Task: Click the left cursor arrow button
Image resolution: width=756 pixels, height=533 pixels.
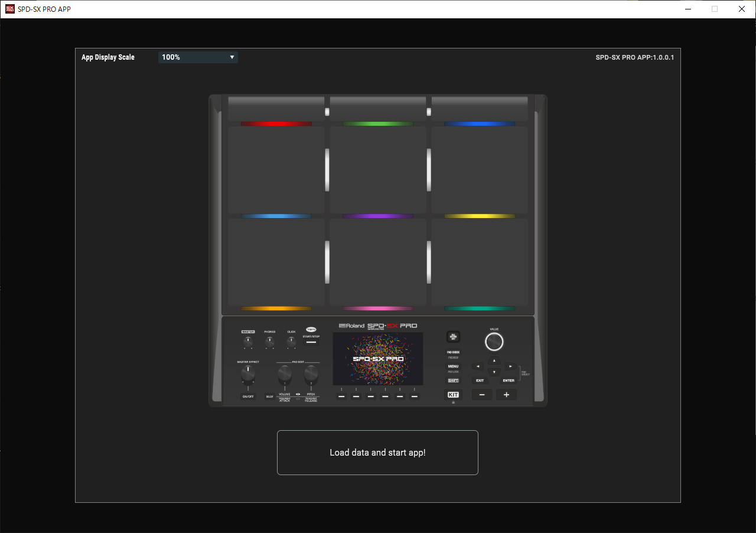Action: (478, 366)
